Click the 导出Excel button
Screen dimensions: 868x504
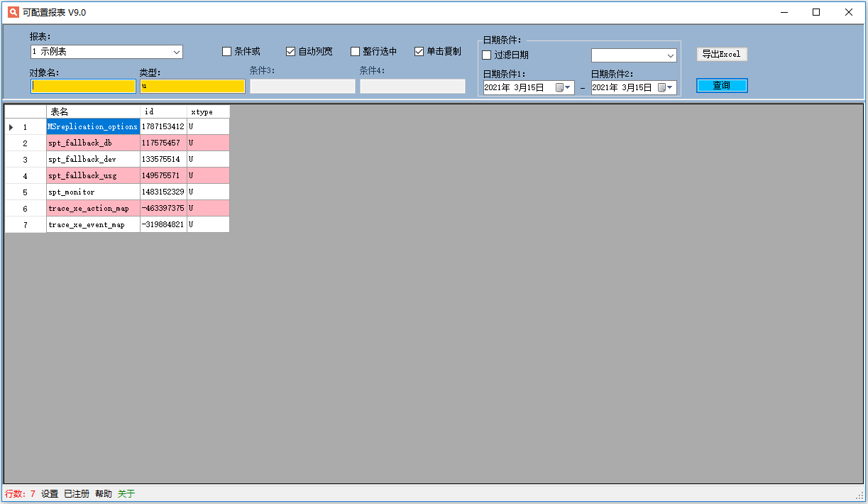coord(722,54)
